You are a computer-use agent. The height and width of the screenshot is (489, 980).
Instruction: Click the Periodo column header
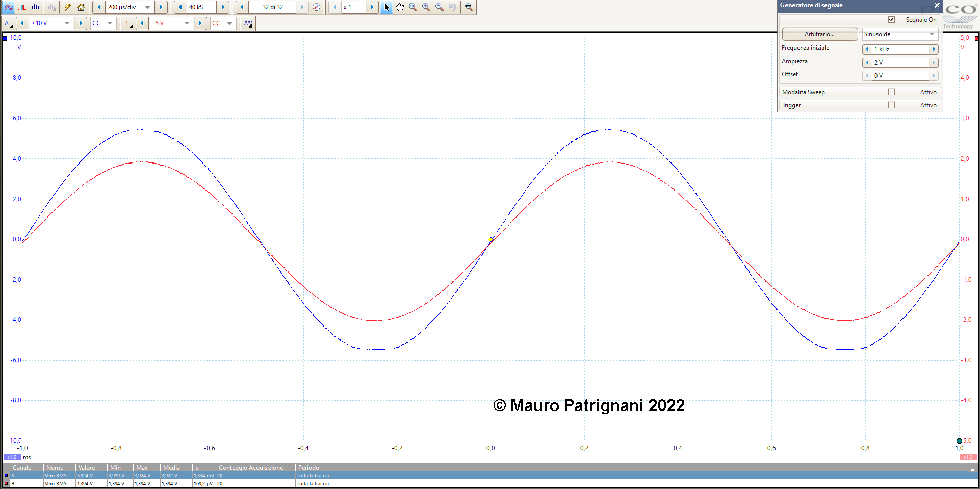click(x=308, y=468)
